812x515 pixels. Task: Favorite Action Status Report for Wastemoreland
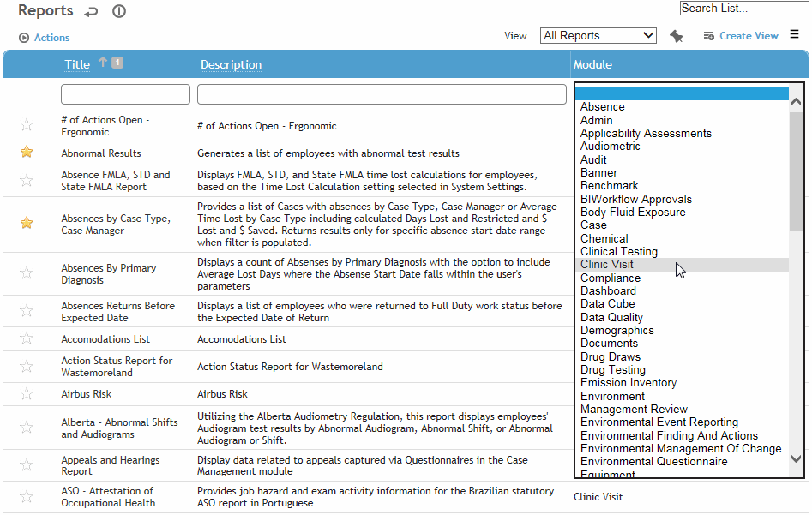(27, 366)
